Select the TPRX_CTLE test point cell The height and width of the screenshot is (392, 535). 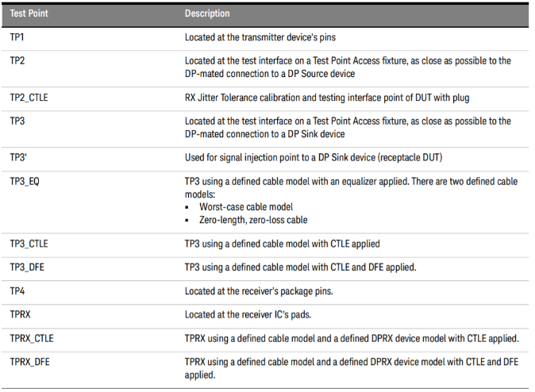(32, 338)
